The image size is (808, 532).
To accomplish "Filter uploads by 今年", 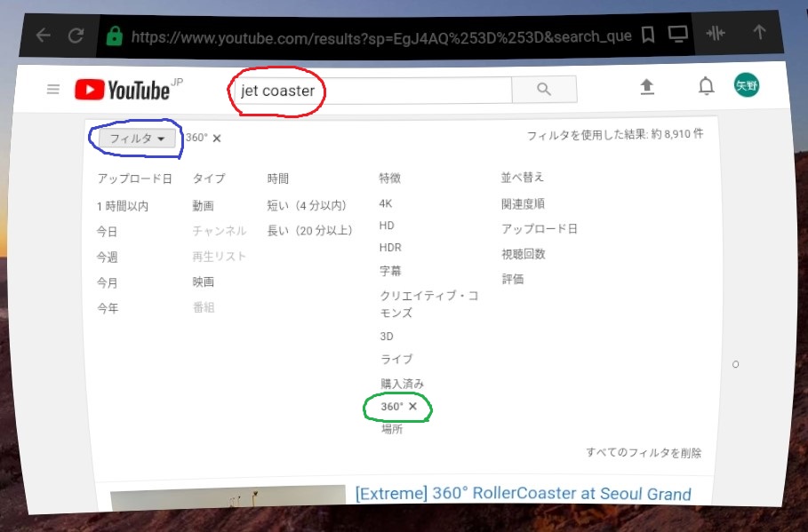I will (108, 308).
